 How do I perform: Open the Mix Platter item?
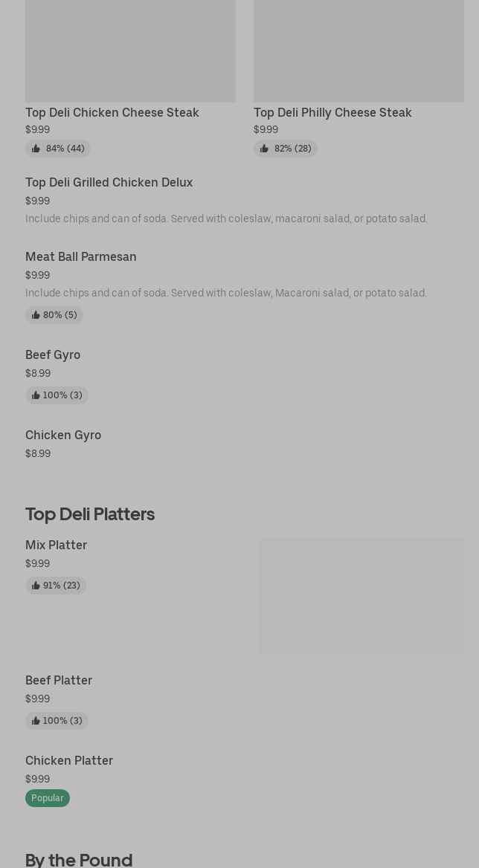(x=57, y=545)
